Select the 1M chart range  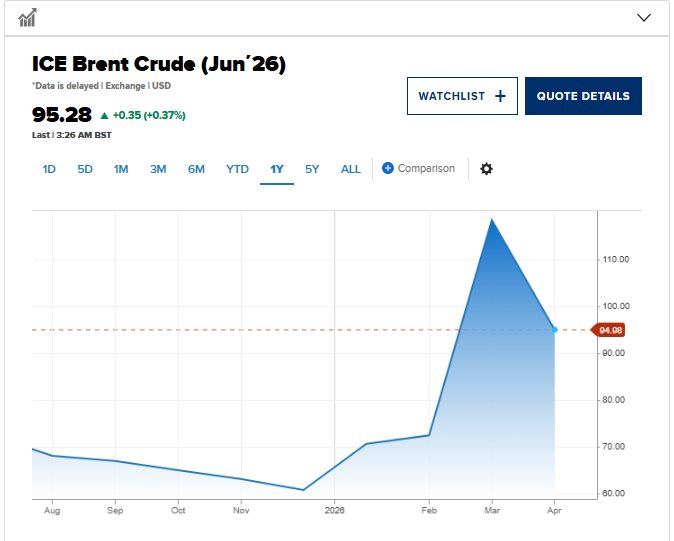[121, 169]
